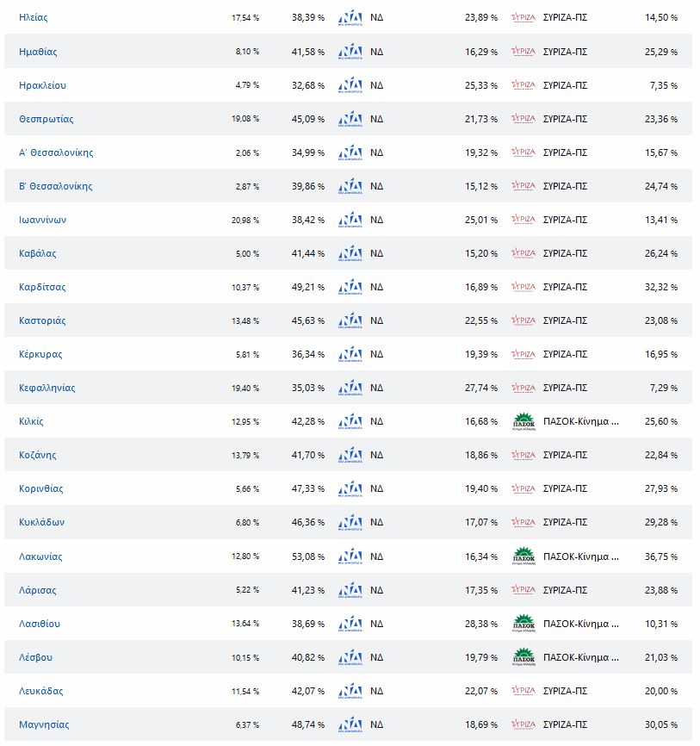
Task: Click the ΣΥΡΙΖΑ logo in Ημαθίας row
Action: pyautogui.click(x=523, y=52)
